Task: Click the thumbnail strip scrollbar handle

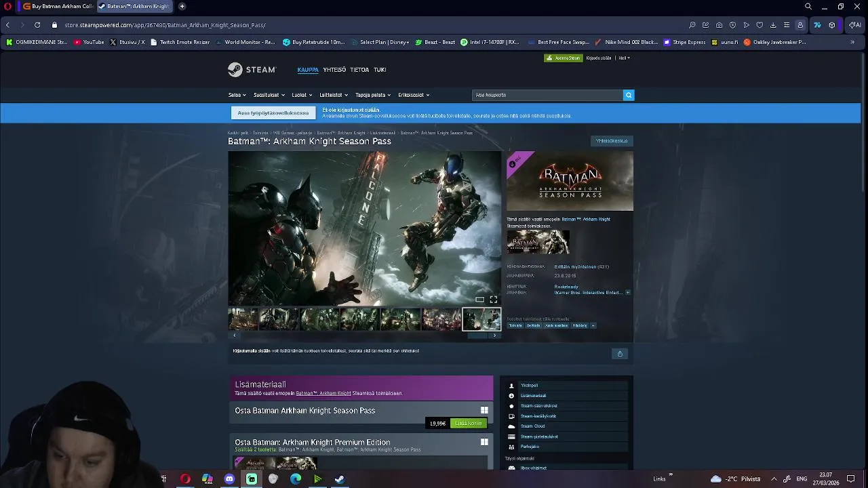Action: [477, 335]
